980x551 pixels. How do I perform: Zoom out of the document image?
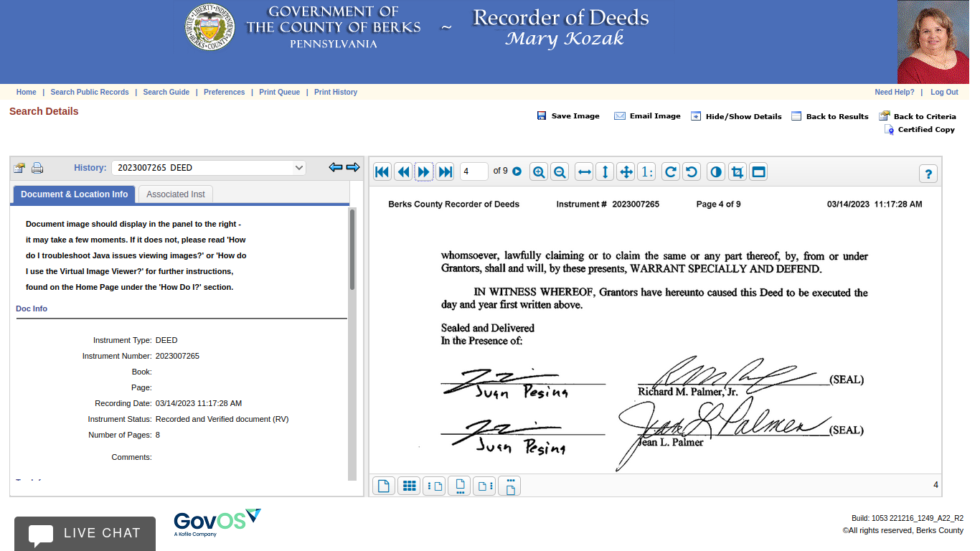click(560, 171)
